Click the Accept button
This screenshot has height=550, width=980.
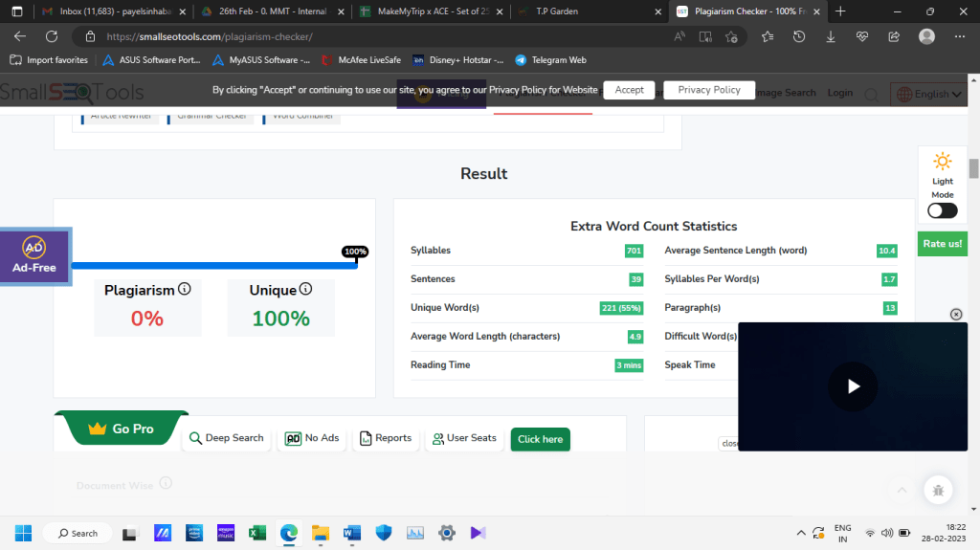tap(629, 90)
